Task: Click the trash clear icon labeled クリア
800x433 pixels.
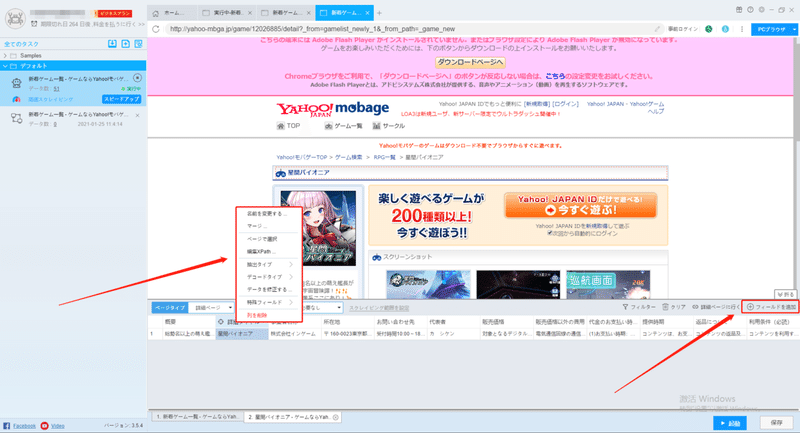Action: (x=665, y=307)
